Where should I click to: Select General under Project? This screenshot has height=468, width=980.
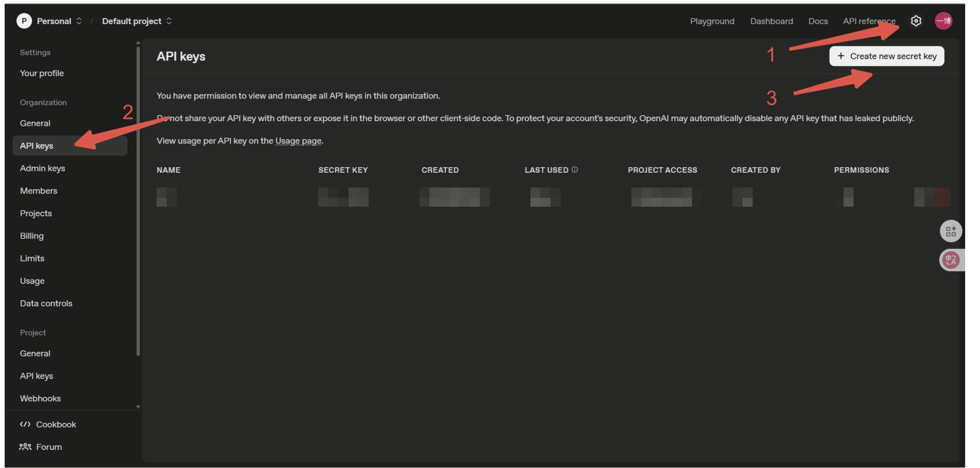[x=35, y=353]
